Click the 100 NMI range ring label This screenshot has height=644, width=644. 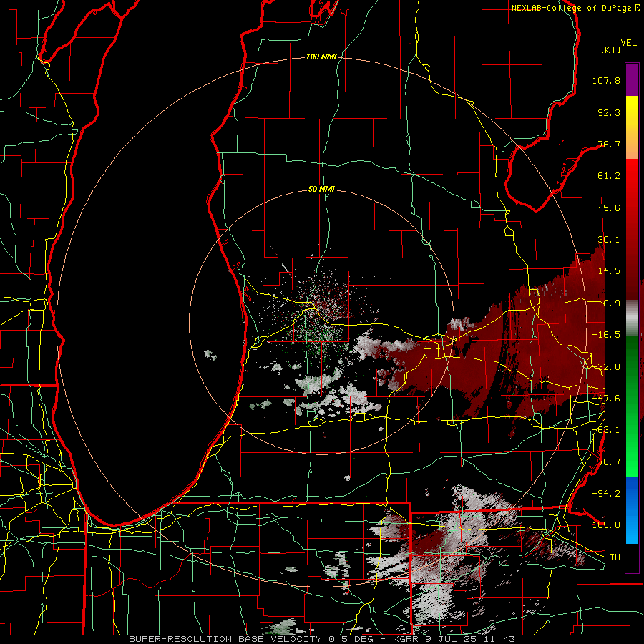tap(321, 57)
